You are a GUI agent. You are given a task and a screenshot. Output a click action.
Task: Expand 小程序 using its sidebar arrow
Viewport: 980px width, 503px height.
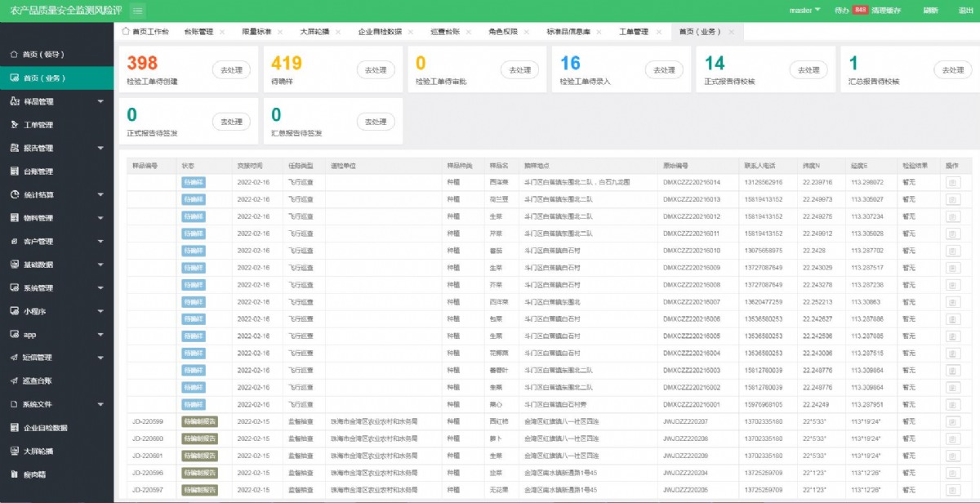[100, 311]
